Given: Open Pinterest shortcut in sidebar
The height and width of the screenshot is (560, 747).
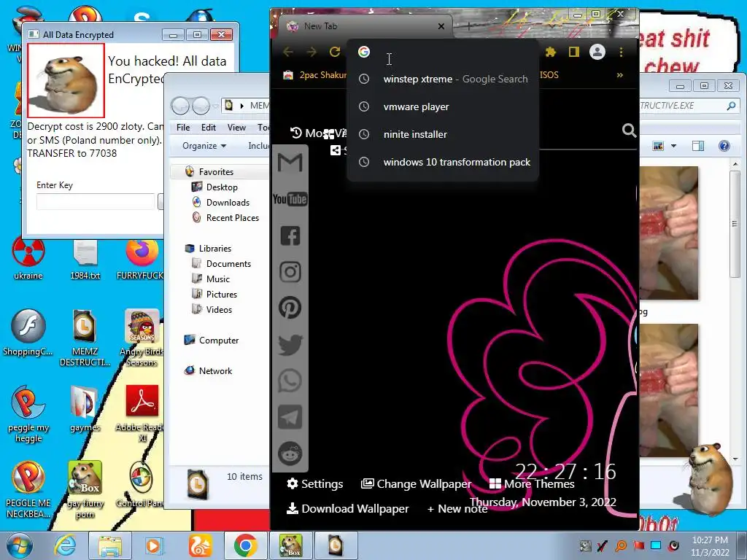Looking at the screenshot, I should tap(290, 308).
